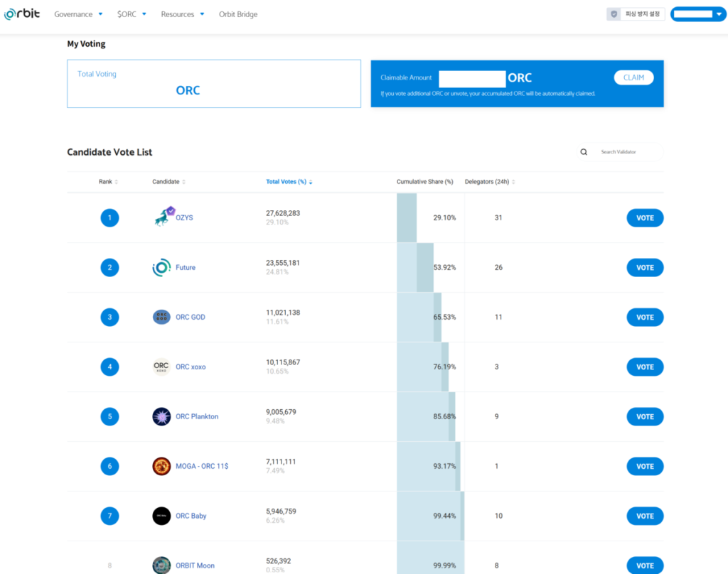Click Future cumulative share bar 53.92%
This screenshot has height=574, width=728.
tap(415, 267)
